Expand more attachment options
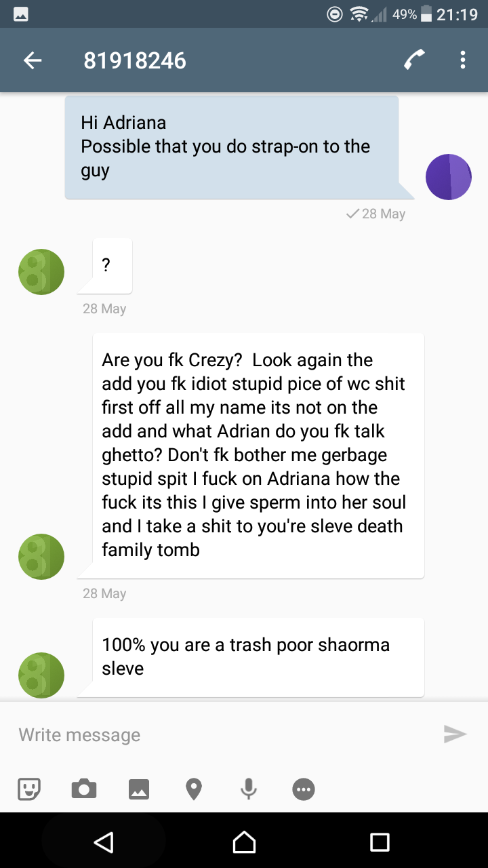The image size is (488, 868). 304,789
